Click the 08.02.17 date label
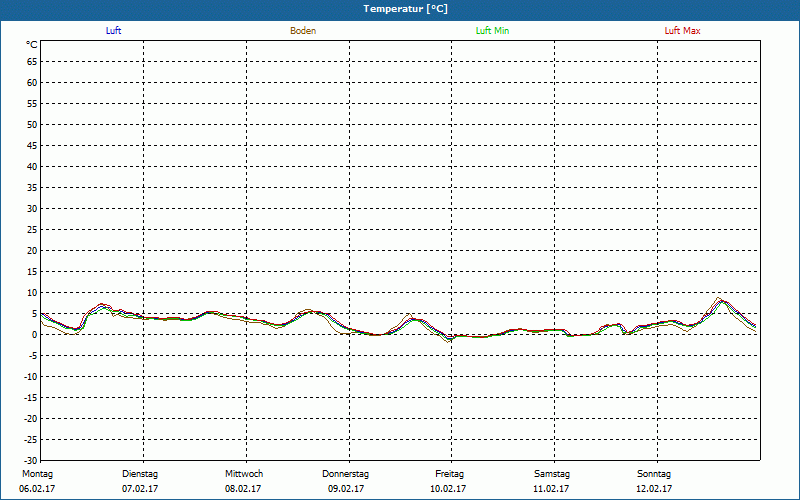The width and height of the screenshot is (800, 500). [x=243, y=489]
